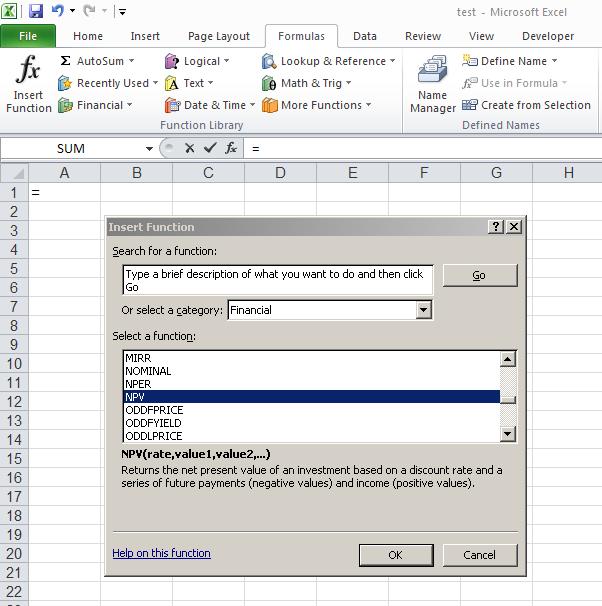
Task: Expand the Undo history dropdown arrow
Action: 73,11
